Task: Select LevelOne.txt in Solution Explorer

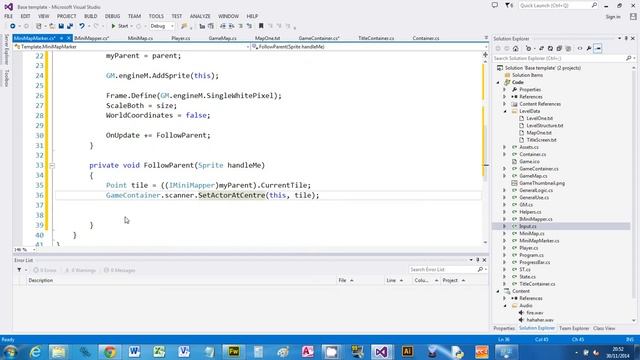Action: [x=539, y=118]
